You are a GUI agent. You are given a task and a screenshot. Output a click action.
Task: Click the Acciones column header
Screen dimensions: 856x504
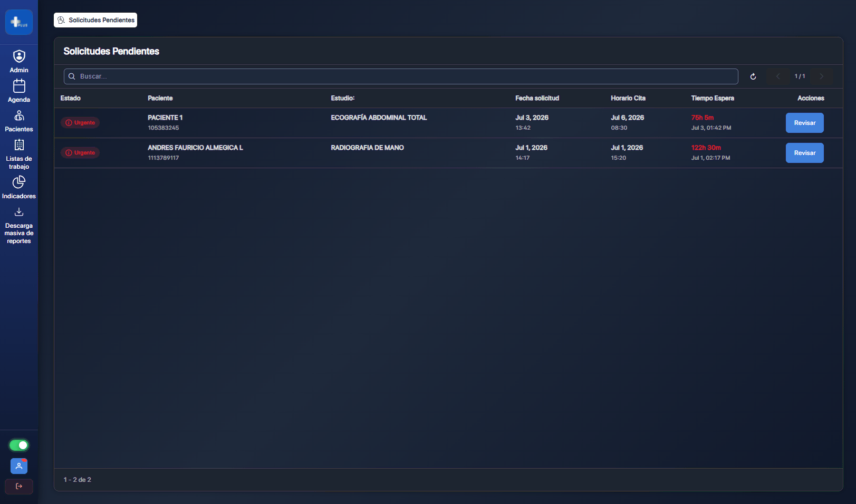tap(811, 98)
